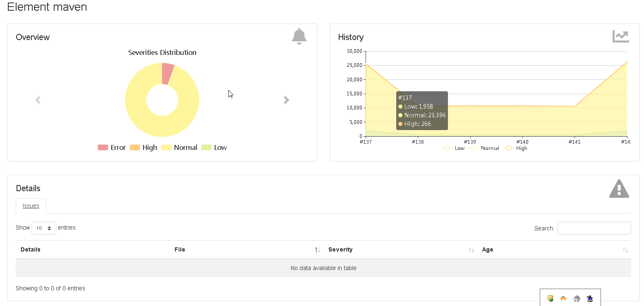Open the orange spider tray icon
The width and height of the screenshot is (644, 306).
point(563,298)
